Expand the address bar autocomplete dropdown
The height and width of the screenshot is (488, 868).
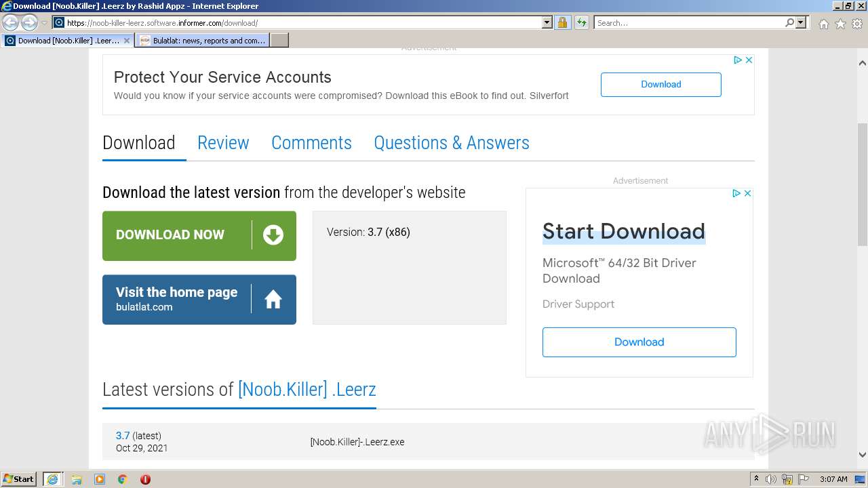547,23
